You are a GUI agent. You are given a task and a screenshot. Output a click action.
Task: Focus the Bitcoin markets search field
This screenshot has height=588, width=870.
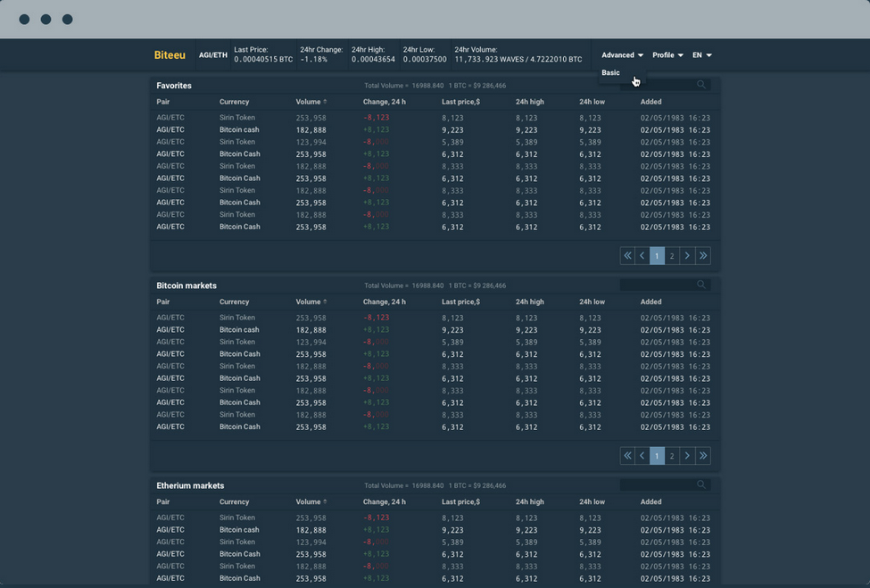coord(665,286)
